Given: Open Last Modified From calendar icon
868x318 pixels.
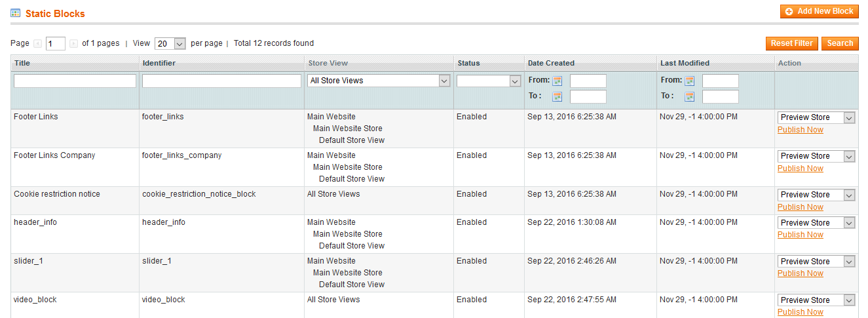Looking at the screenshot, I should (x=690, y=81).
